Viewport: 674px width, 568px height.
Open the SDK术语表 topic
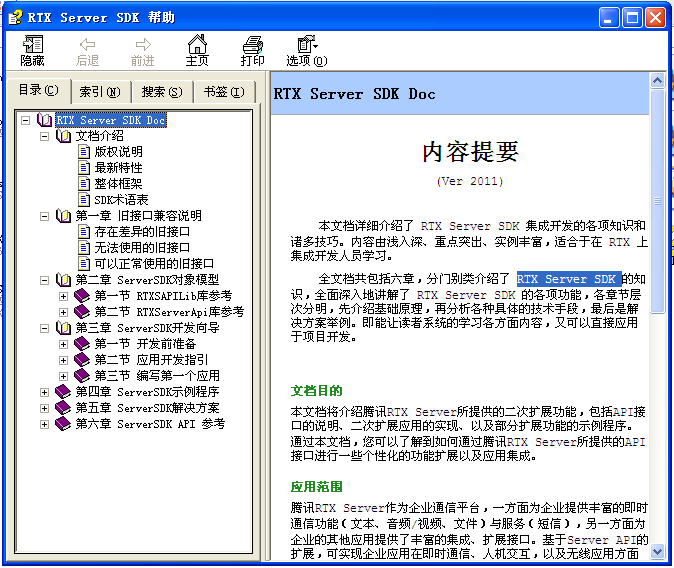121,200
